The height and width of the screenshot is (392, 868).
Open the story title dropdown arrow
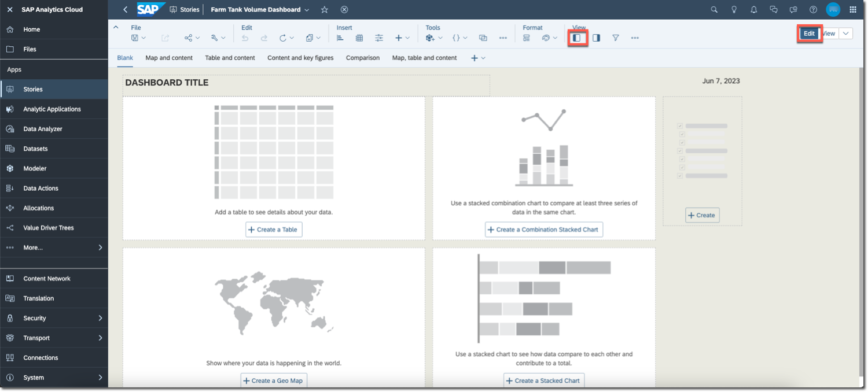point(307,10)
